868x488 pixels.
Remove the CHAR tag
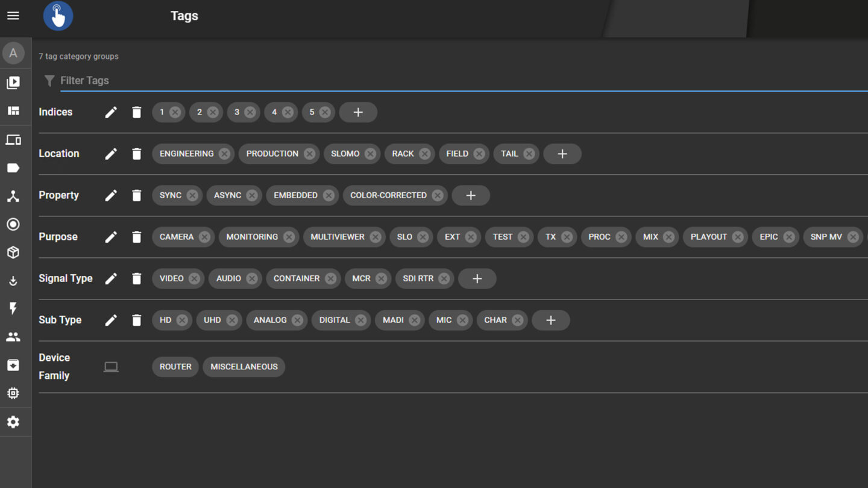coord(518,320)
